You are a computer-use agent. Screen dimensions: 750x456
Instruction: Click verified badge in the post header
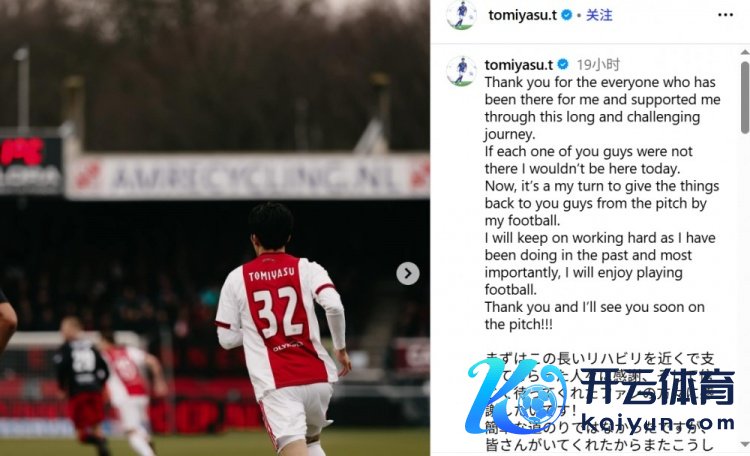[567, 15]
